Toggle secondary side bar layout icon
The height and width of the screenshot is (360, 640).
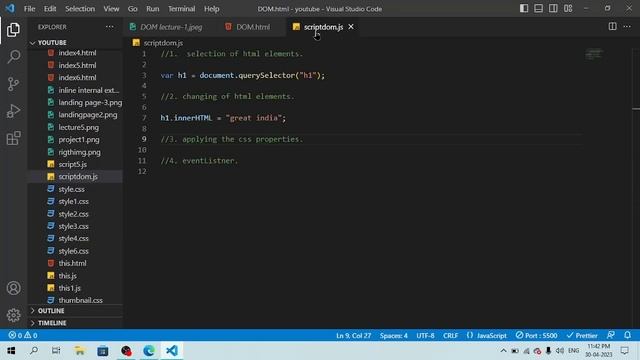point(553,9)
